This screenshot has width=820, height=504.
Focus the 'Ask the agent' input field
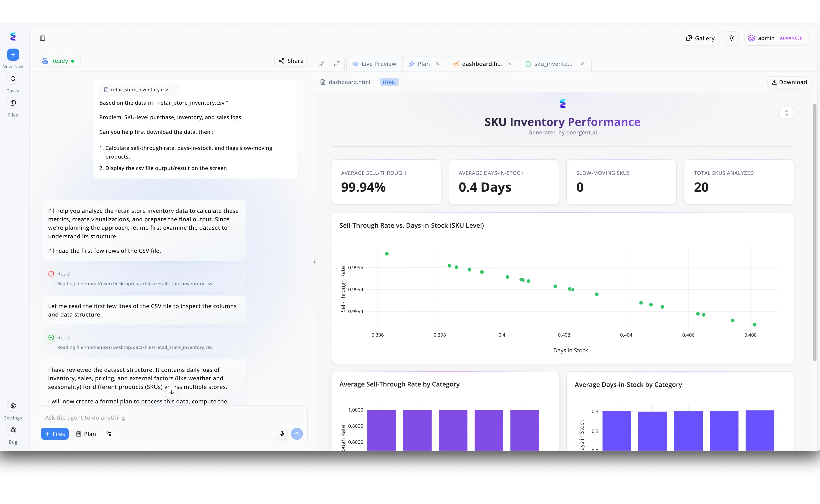(x=167, y=417)
